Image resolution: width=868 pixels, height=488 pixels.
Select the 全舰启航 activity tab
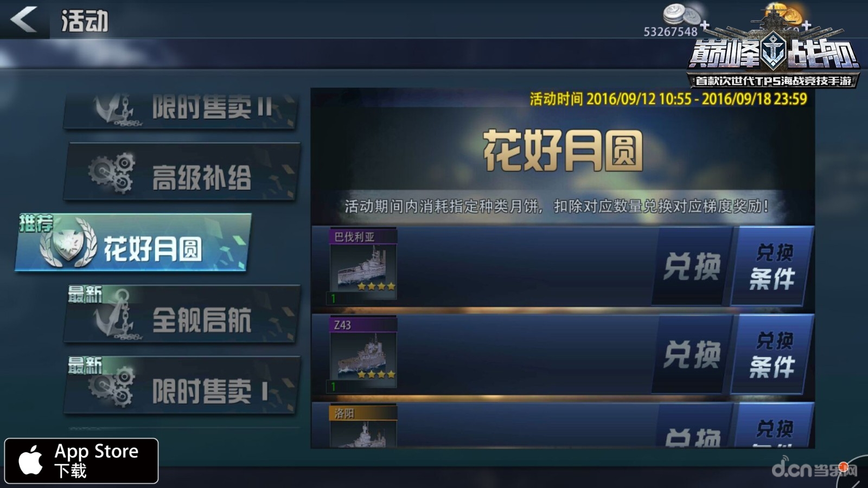tap(182, 314)
